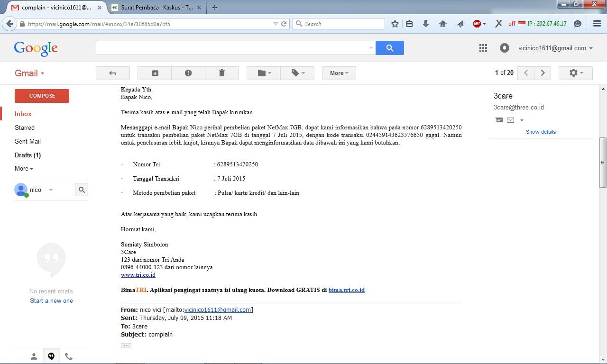Expand trimmed content ellipsis button
607x364 pixels.
click(x=126, y=345)
